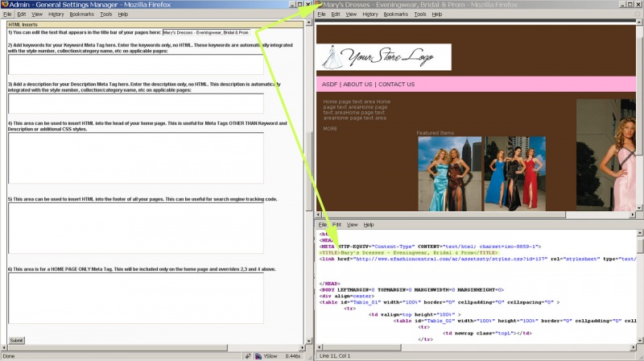Open Edit menu in Mary's Dresses window

click(336, 14)
